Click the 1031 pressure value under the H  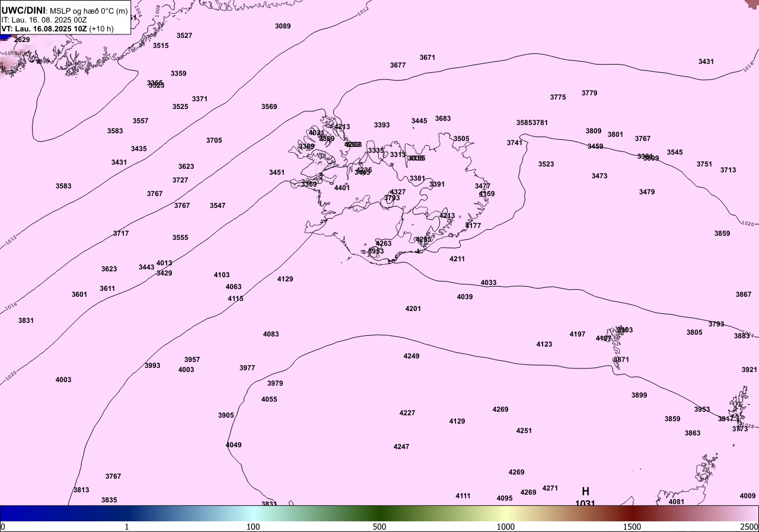[585, 504]
